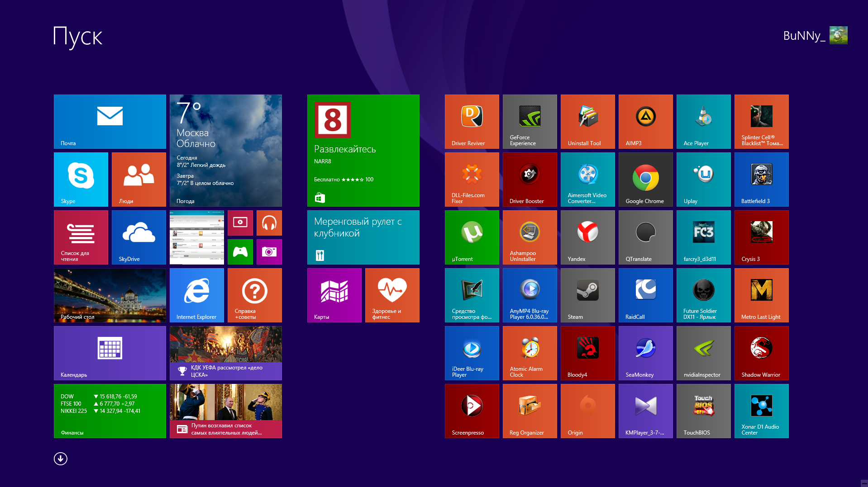Open Средство просмотра фо... tile
Screen dimensions: 868x487
click(x=472, y=295)
